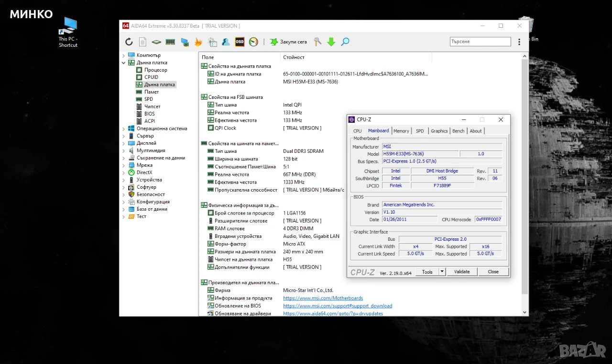Select CPUID in the tree

tap(151, 77)
